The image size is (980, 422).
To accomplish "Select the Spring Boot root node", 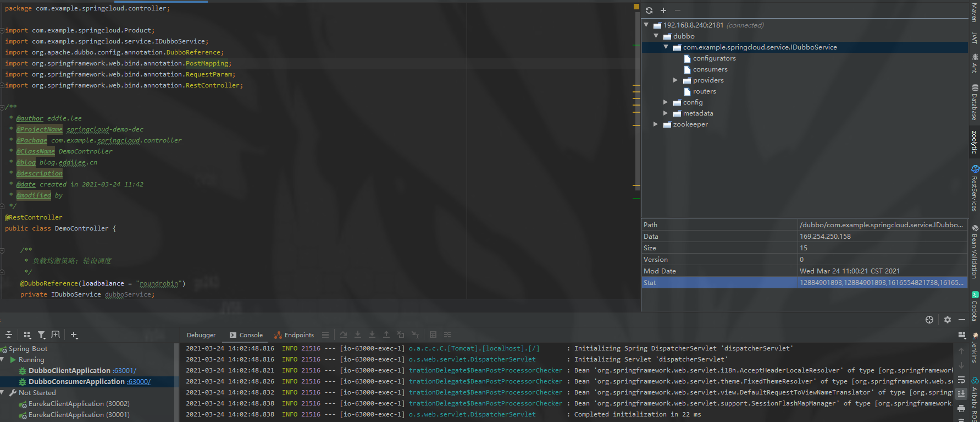I will pyautogui.click(x=27, y=348).
